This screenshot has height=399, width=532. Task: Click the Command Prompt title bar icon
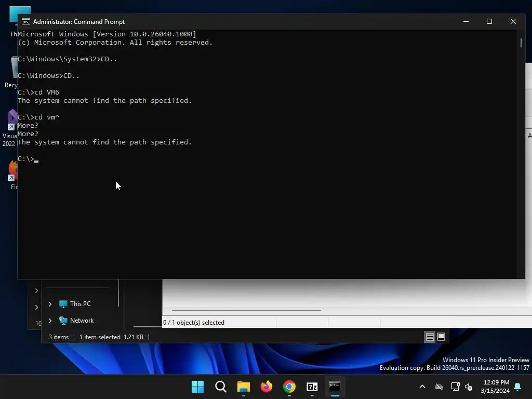pos(26,22)
